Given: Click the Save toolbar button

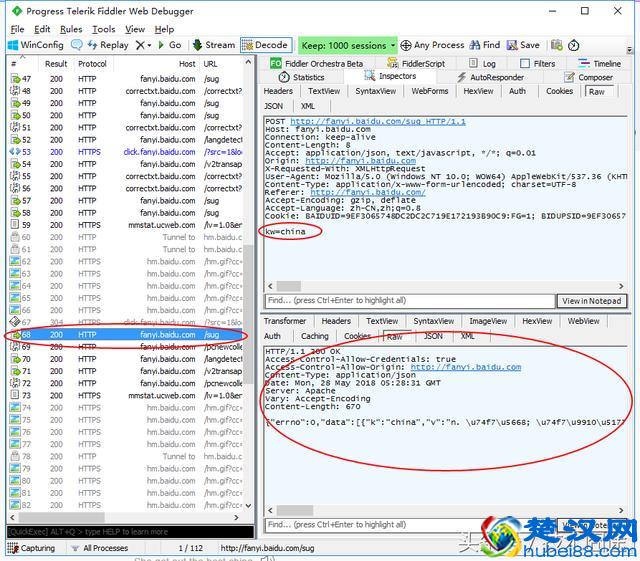Looking at the screenshot, I should 523,45.
